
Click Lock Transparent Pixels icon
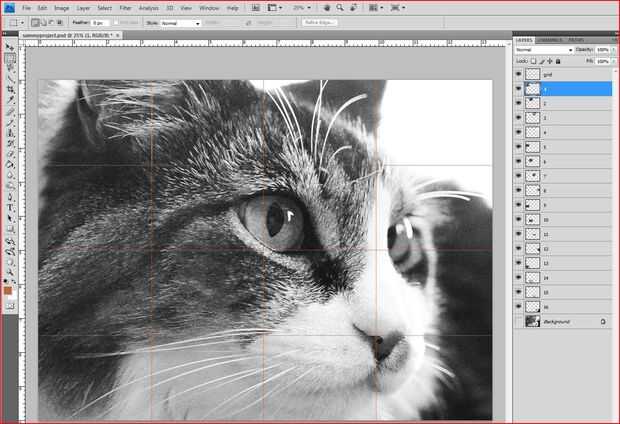[533, 61]
